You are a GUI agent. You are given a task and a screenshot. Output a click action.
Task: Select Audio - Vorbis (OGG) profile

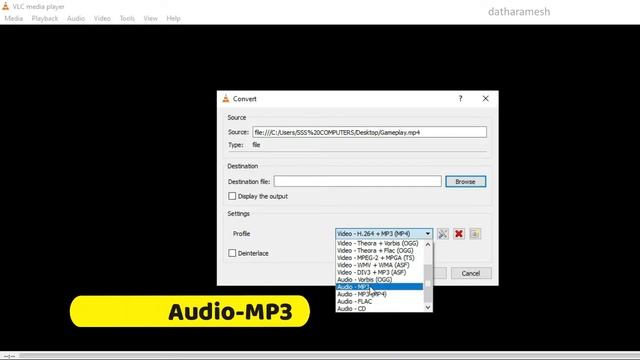[380, 280]
